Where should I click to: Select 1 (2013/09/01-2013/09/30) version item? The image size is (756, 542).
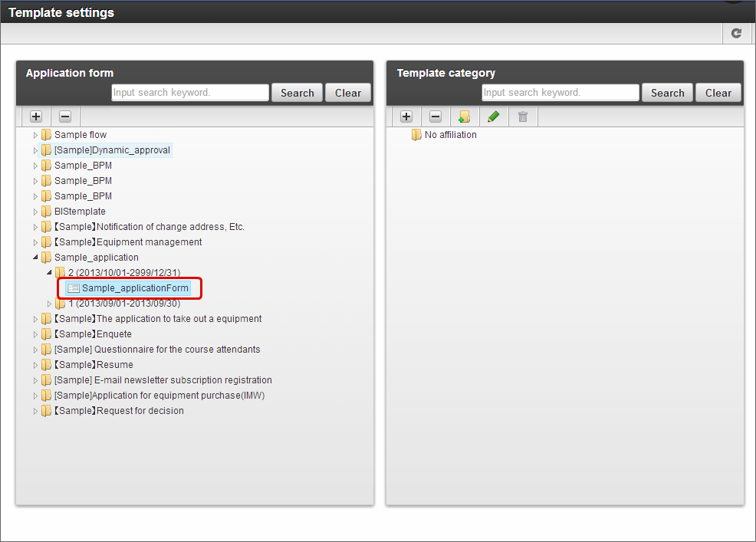pos(124,304)
